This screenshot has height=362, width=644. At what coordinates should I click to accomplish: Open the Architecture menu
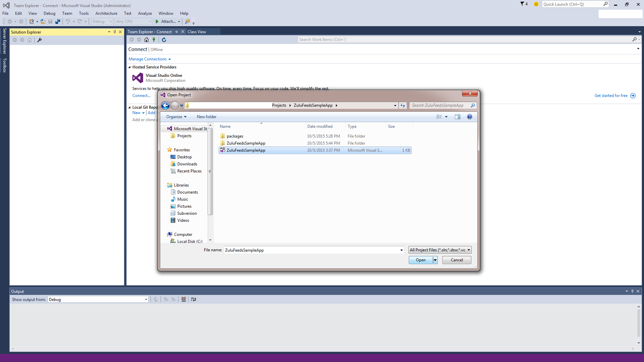pyautogui.click(x=106, y=13)
